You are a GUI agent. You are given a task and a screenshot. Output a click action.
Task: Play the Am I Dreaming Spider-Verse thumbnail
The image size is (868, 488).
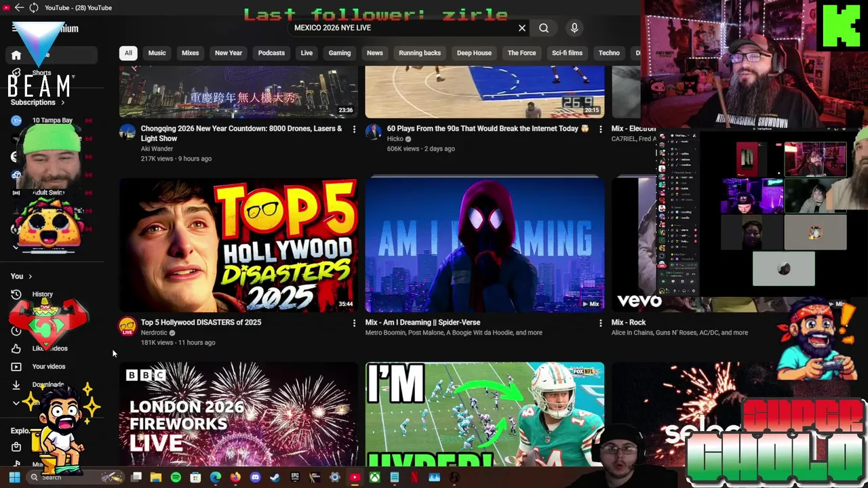tap(485, 245)
